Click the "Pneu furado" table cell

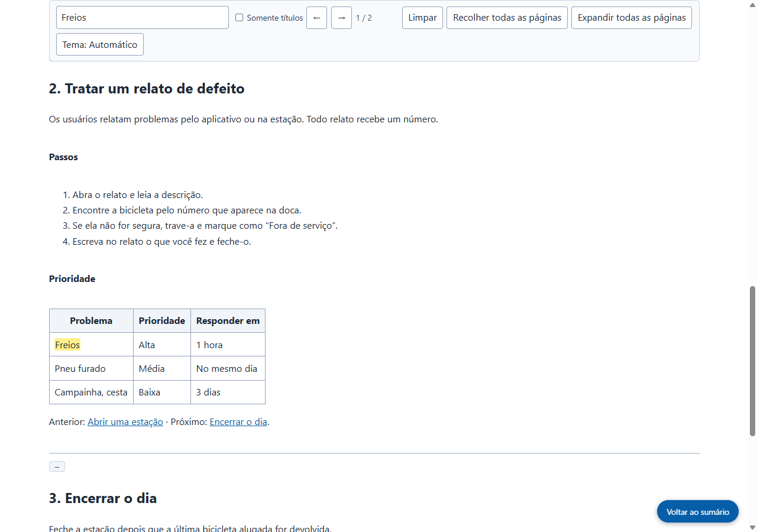click(x=91, y=368)
